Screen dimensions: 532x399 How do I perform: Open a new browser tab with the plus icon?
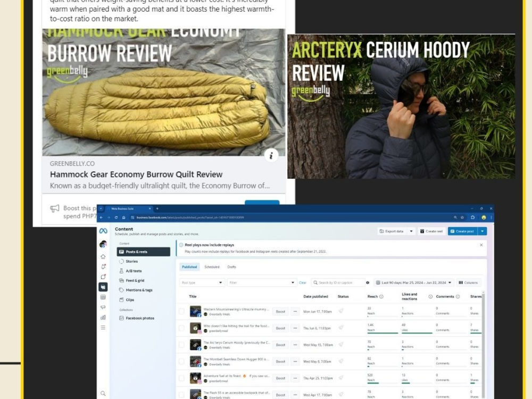click(x=157, y=209)
